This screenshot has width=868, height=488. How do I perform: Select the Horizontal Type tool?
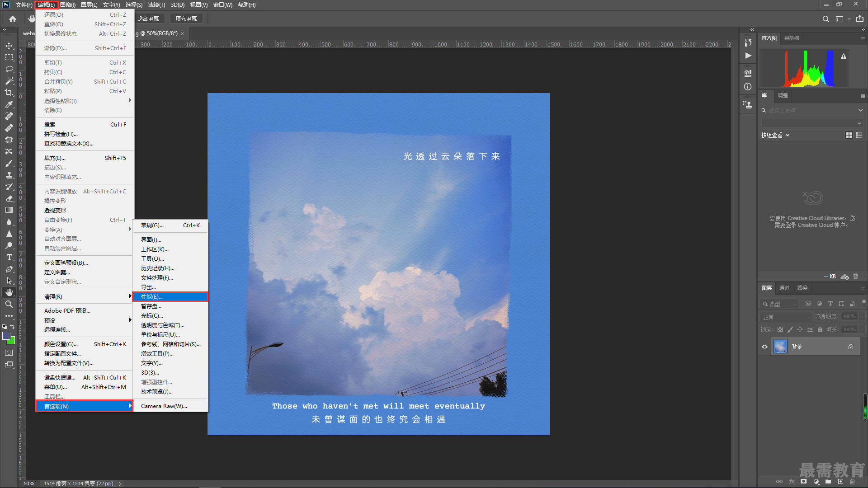(x=9, y=257)
